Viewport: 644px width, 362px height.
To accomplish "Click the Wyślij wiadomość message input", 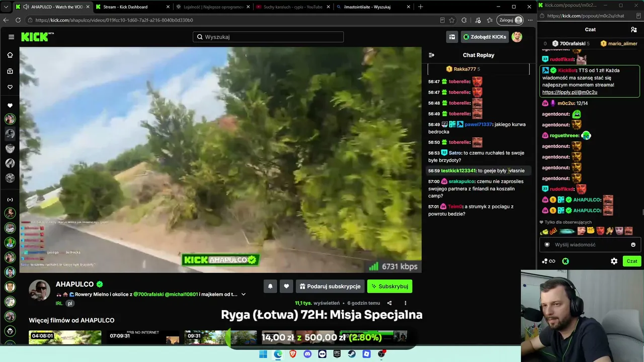I will coord(590,245).
